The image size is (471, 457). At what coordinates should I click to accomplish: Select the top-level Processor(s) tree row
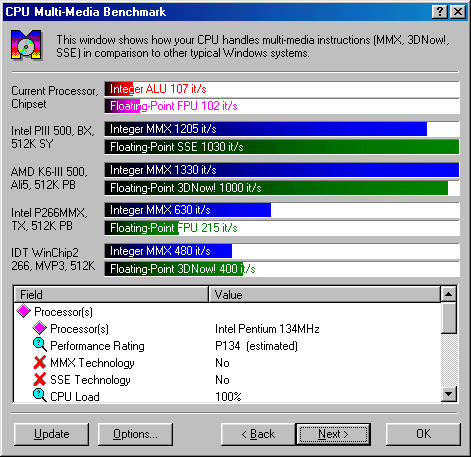tap(63, 312)
